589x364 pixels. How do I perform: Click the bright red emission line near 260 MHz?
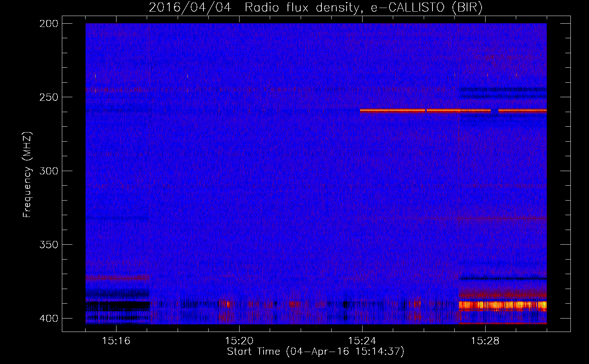click(x=453, y=110)
